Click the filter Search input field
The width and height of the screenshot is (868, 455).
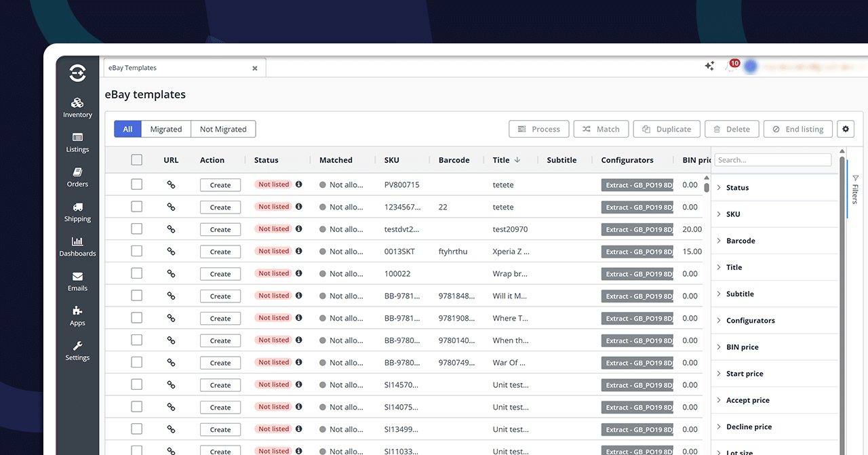pos(773,160)
